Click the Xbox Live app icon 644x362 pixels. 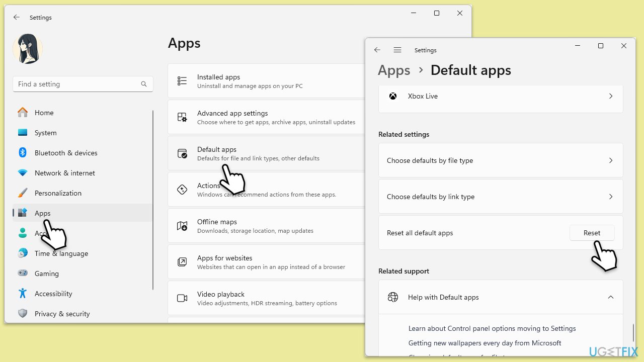[393, 96]
